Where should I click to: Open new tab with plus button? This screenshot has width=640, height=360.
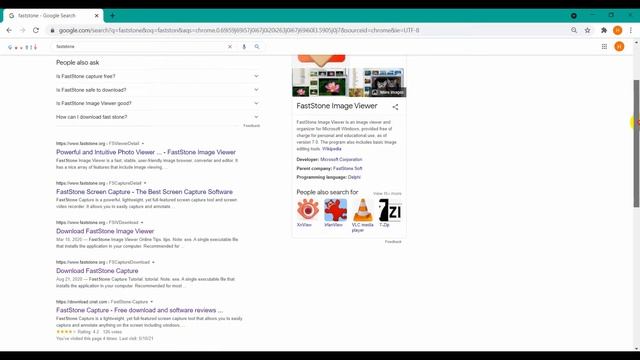point(112,16)
